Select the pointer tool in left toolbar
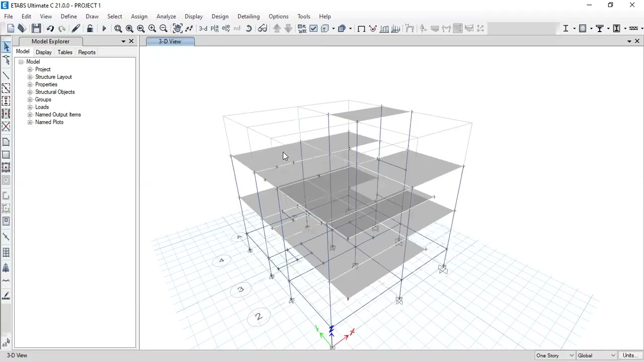644x362 pixels. click(6, 47)
